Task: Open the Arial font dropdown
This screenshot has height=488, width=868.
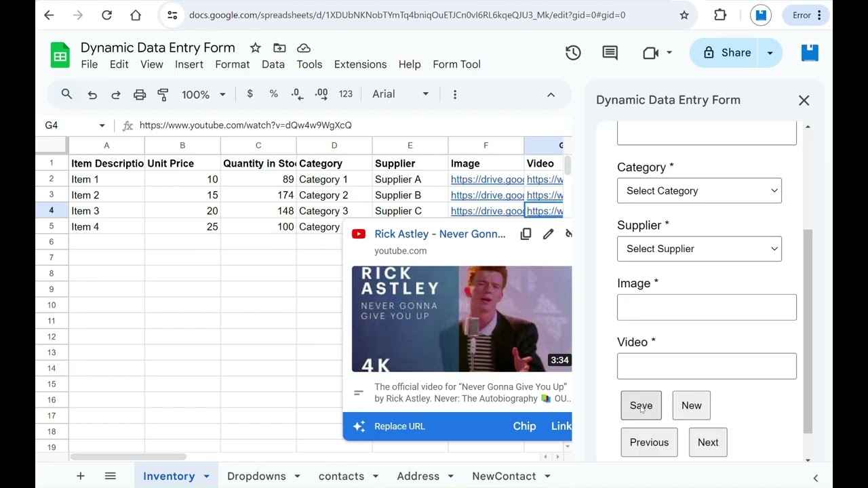Action: coord(400,94)
